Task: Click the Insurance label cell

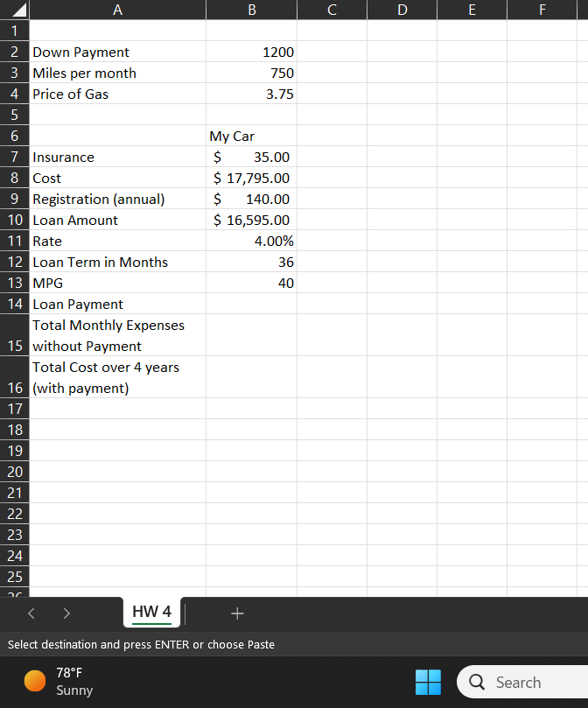Action: [117, 158]
